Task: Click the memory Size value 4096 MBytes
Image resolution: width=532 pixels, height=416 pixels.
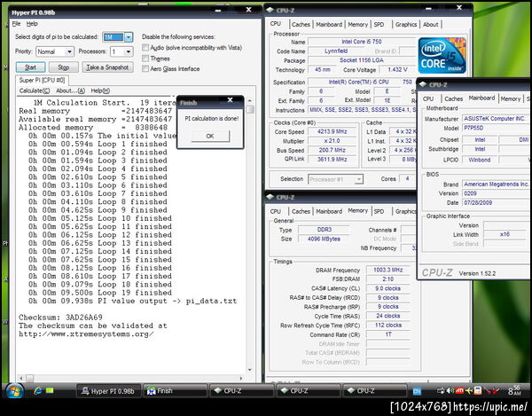Action: 324,239
